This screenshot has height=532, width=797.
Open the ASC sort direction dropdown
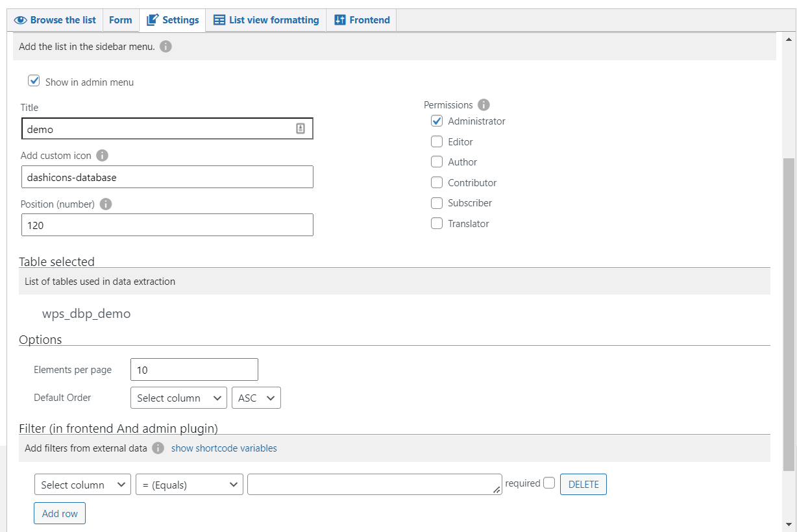pyautogui.click(x=256, y=398)
